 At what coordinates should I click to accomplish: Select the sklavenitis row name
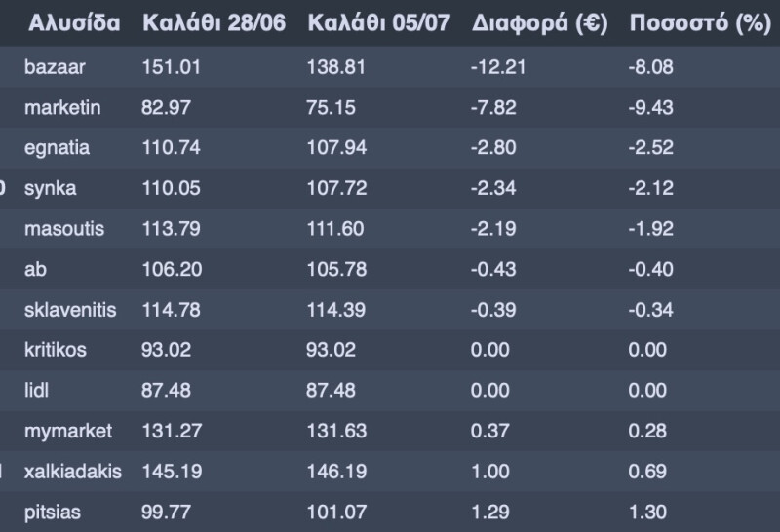(x=70, y=310)
